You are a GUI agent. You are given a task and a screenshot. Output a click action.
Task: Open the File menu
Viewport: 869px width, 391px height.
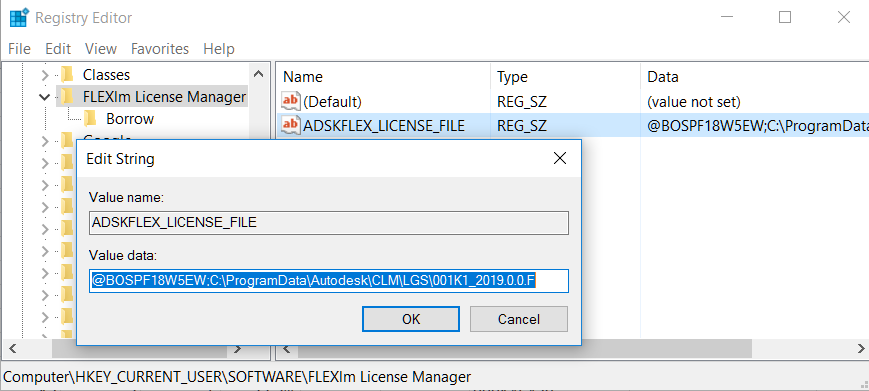tap(19, 49)
